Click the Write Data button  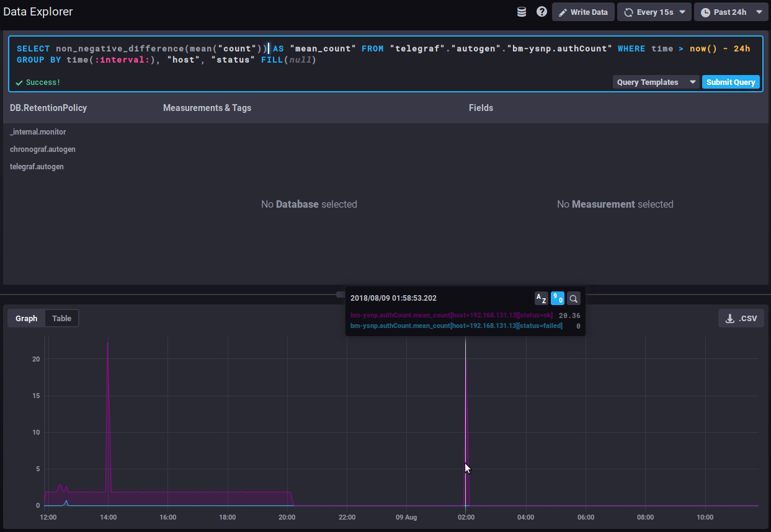point(583,12)
